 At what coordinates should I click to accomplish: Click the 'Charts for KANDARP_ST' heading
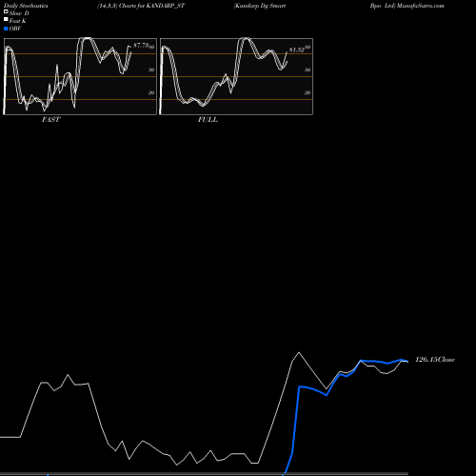click(x=151, y=6)
